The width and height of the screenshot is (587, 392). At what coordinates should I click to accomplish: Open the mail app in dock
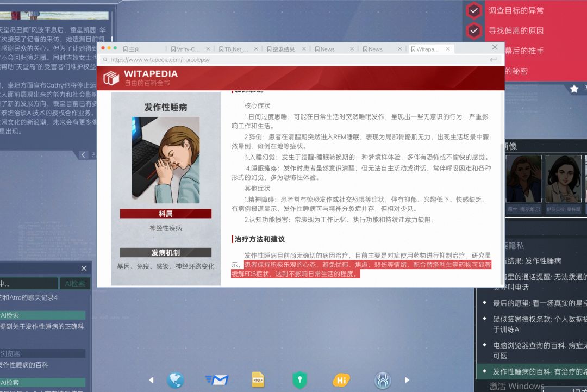217,379
